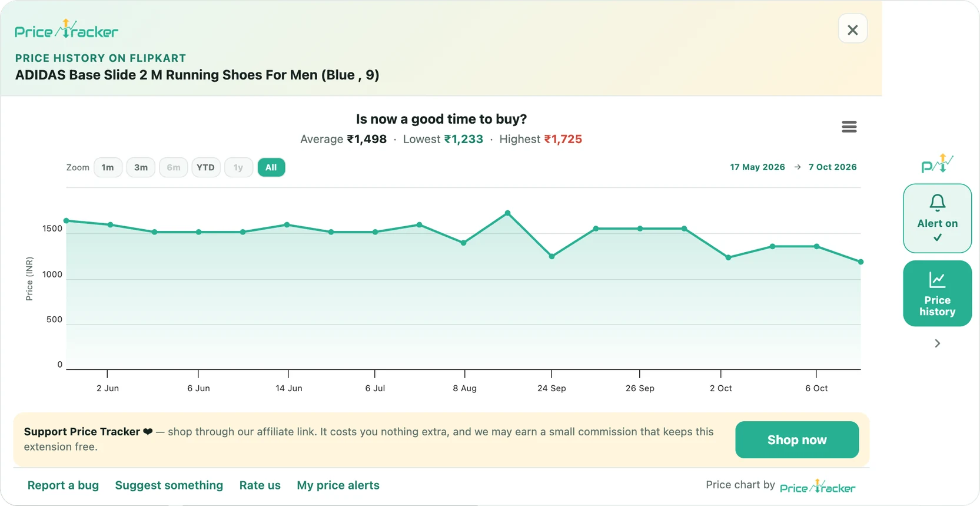Screen dimensions: 980x506
Task: Open My price alerts
Action: click(338, 485)
